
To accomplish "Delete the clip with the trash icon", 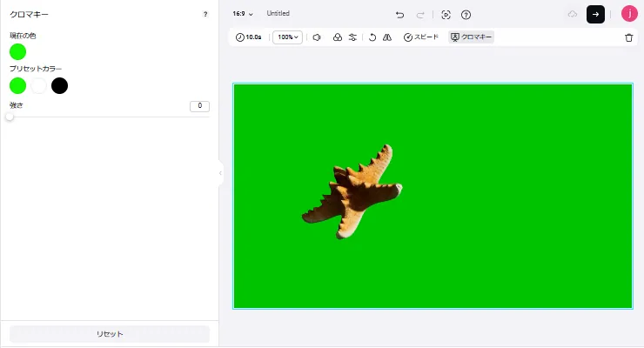I will pyautogui.click(x=629, y=37).
